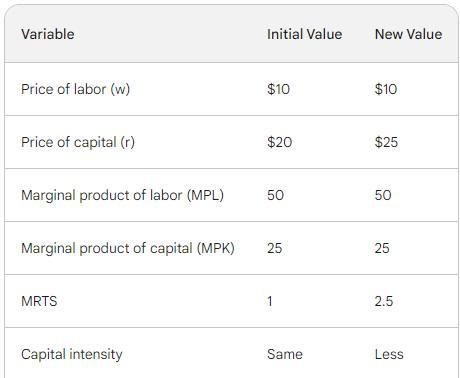Screen dimensions: 460x378
Task: Click the Variable column header
Action: click(48, 34)
